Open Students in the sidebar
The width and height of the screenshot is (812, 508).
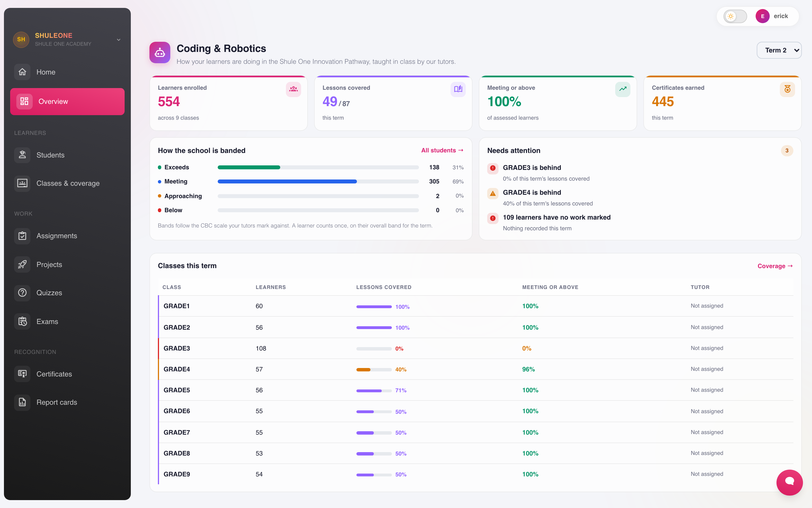(67, 155)
